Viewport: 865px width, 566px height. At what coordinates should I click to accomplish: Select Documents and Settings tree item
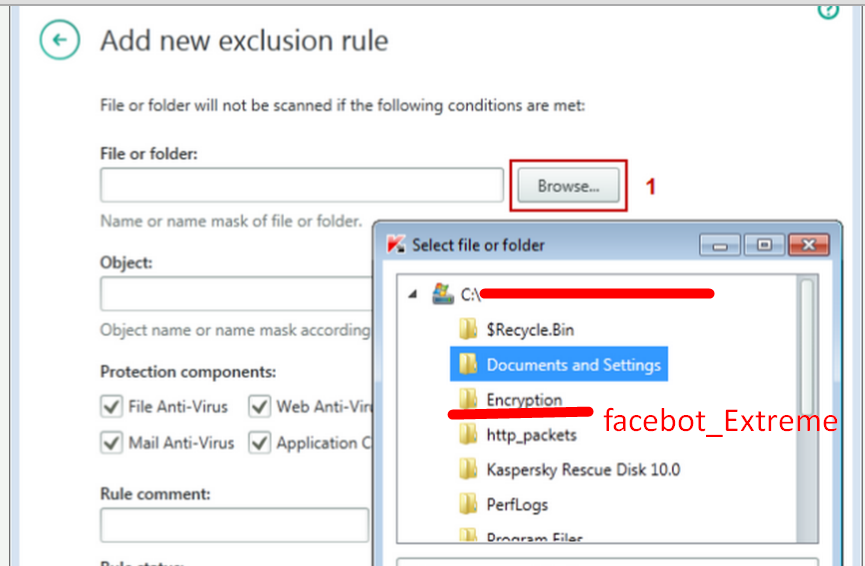(559, 364)
